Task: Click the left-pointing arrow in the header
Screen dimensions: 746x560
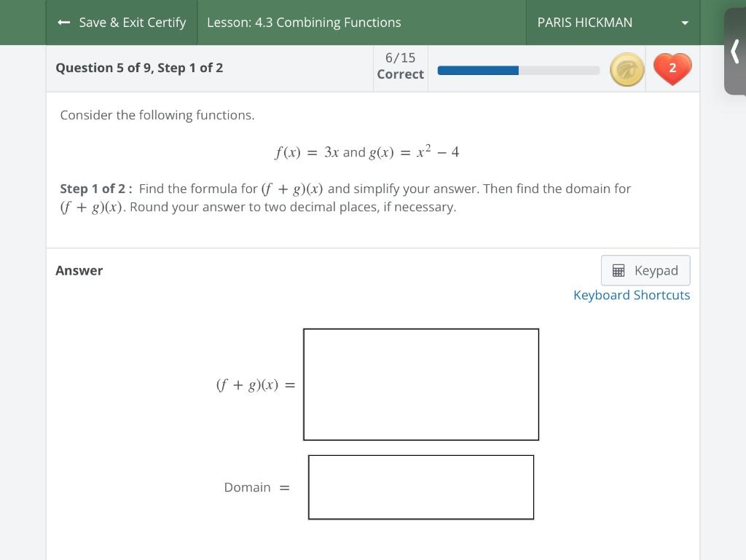Action: (63, 23)
